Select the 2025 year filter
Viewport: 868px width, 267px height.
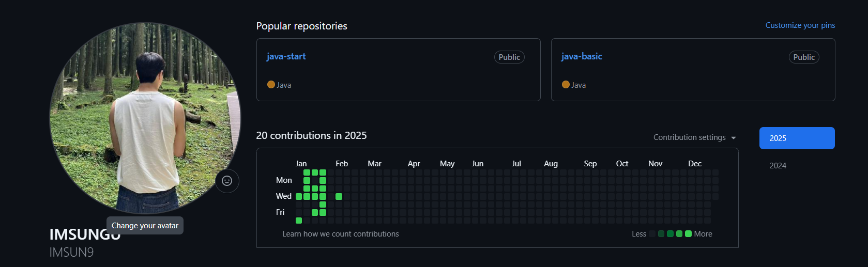[x=797, y=138]
